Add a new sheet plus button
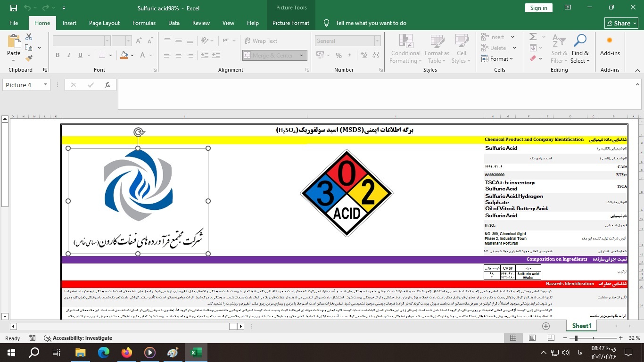Viewport: 644px width, 362px height. click(546, 326)
